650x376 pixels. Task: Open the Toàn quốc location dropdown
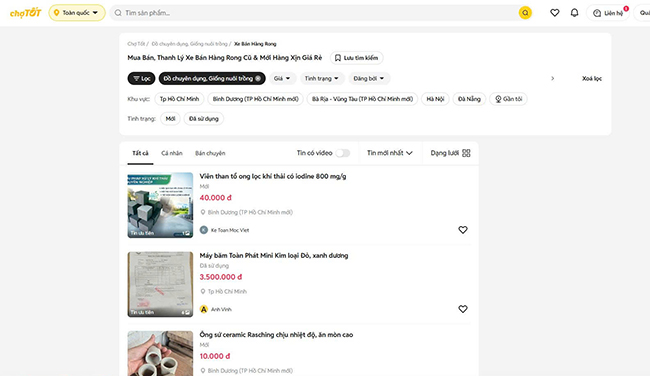[x=77, y=13]
